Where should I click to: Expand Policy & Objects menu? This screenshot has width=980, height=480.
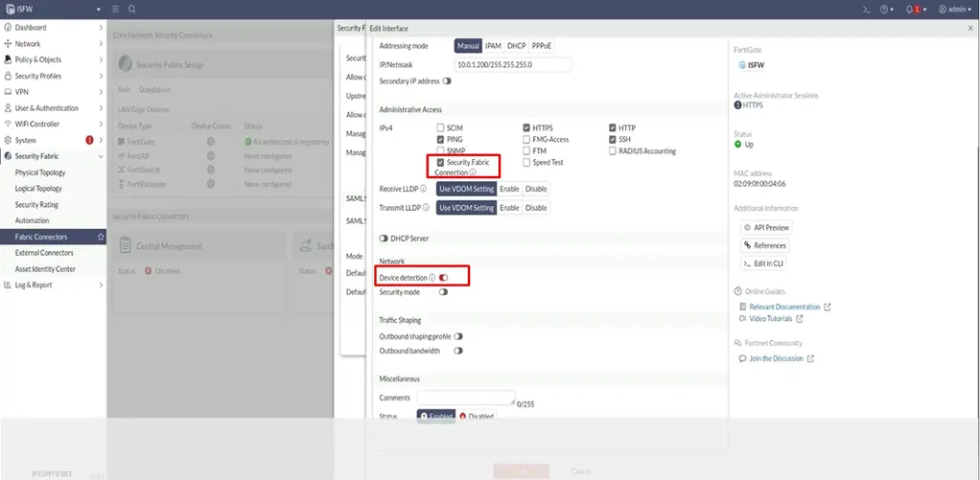[x=53, y=60]
